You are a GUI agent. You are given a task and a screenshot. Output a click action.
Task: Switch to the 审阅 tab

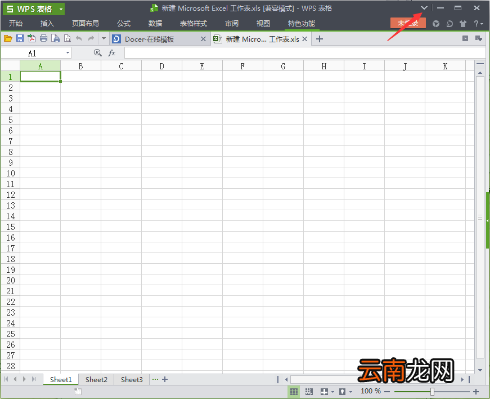click(232, 23)
